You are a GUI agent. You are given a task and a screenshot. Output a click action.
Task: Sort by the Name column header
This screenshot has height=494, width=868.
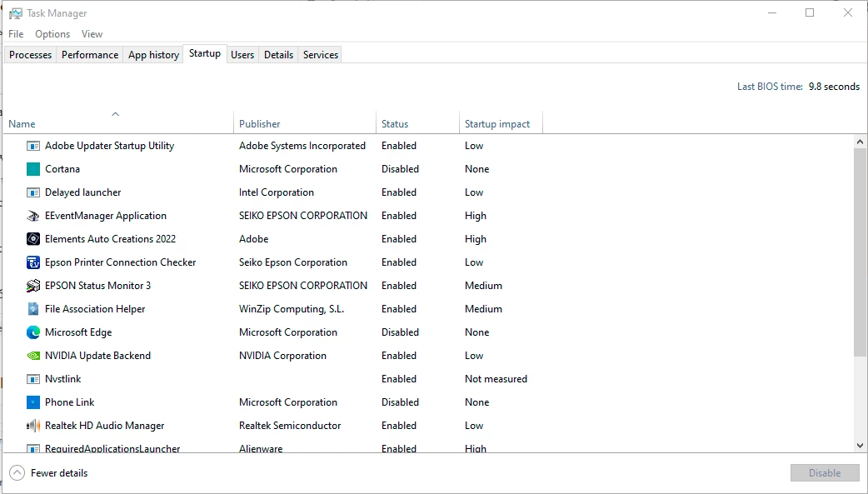tap(118, 123)
